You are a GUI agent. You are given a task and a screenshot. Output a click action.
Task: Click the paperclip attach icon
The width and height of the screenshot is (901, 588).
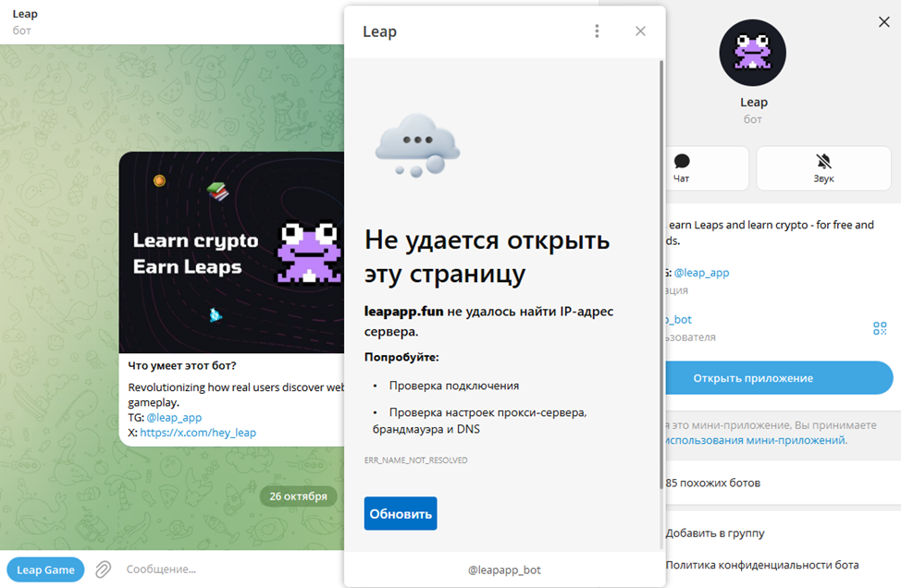[x=104, y=570]
